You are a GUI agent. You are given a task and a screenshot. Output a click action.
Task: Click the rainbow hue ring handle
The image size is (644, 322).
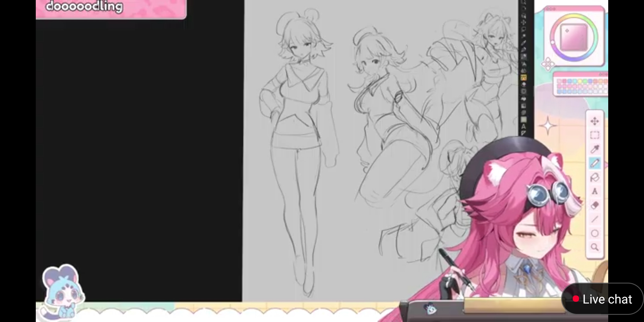[552, 42]
